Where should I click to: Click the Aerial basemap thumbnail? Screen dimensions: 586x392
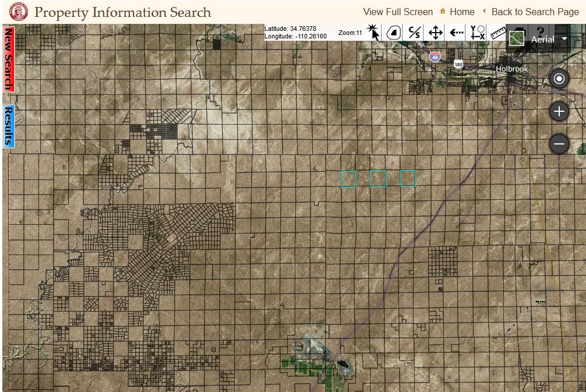[x=517, y=38]
